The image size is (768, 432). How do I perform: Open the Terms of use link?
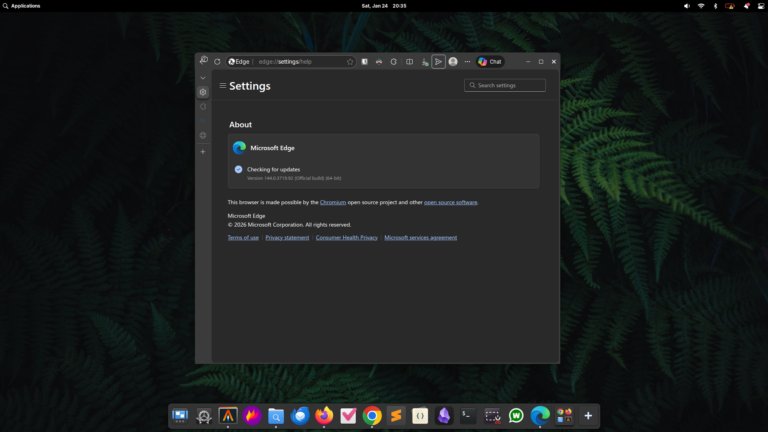[243, 238]
